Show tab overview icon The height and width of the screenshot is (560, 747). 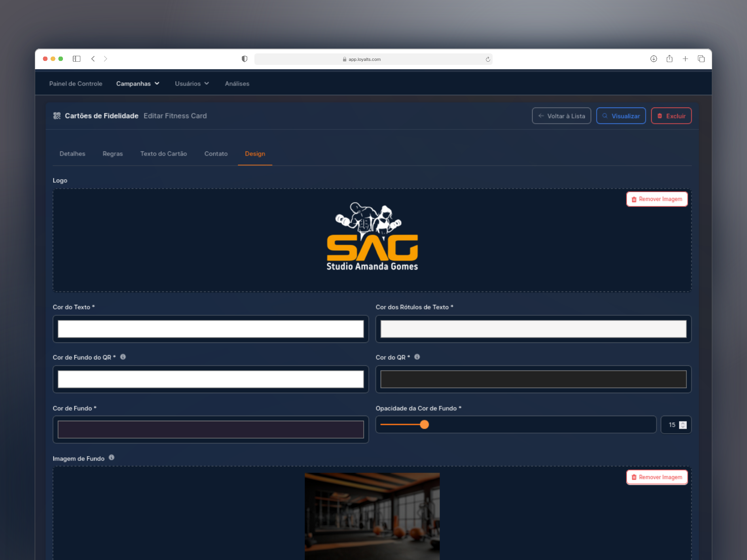(x=701, y=59)
